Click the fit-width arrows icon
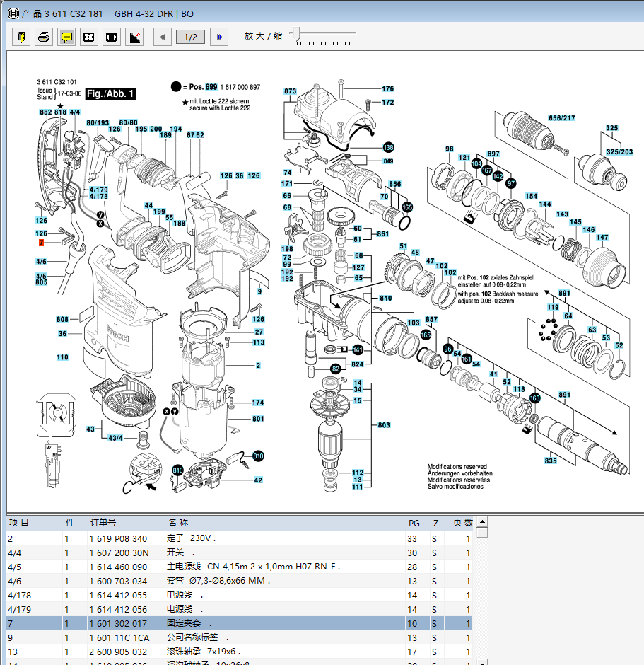This screenshot has width=644, height=665. [x=112, y=37]
